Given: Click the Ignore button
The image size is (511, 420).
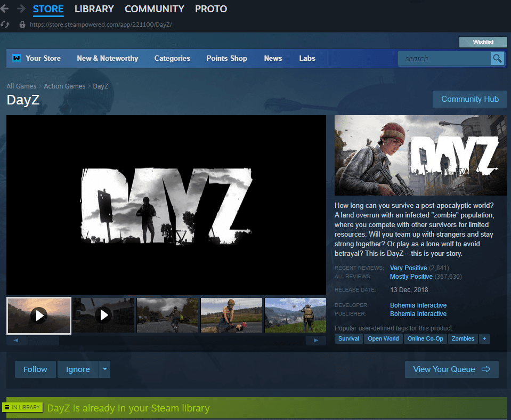Looking at the screenshot, I should click(x=78, y=369).
